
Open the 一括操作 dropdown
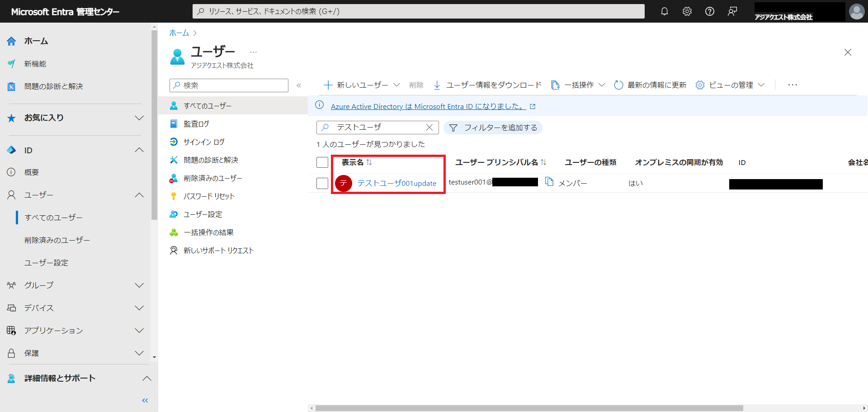(578, 85)
